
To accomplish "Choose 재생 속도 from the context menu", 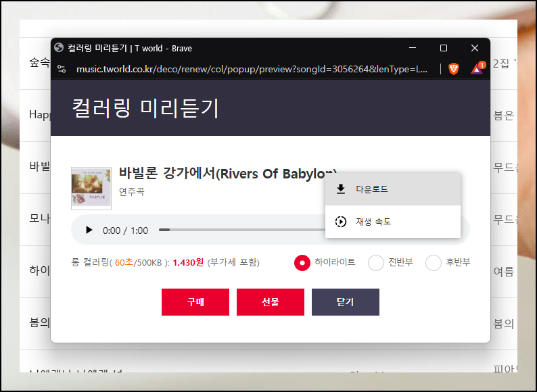I will [x=393, y=222].
